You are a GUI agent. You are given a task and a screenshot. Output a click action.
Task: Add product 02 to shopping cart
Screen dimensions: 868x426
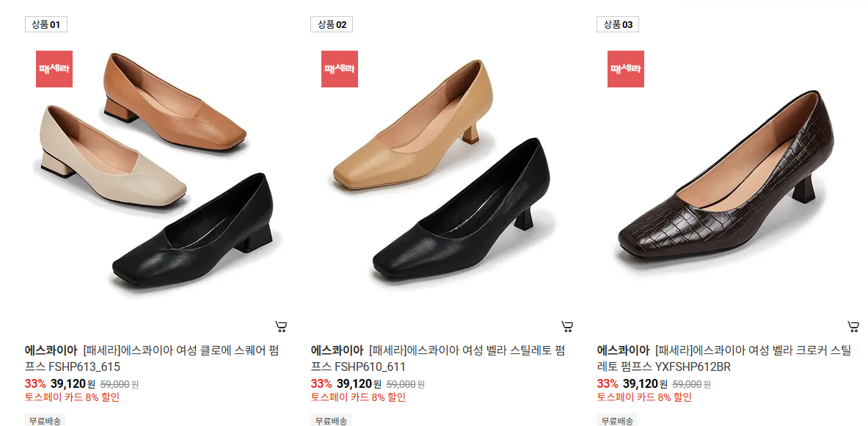click(567, 327)
